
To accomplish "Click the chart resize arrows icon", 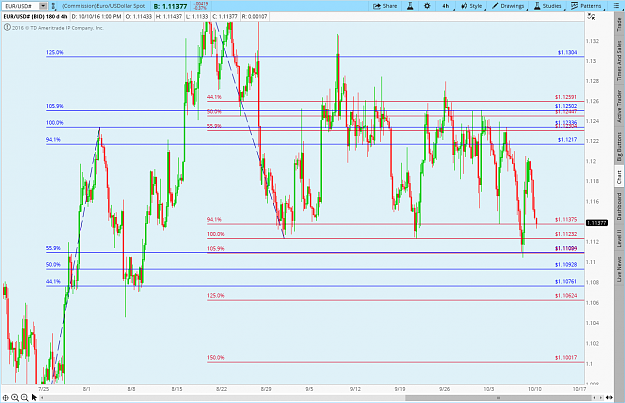I will tap(591, 16).
